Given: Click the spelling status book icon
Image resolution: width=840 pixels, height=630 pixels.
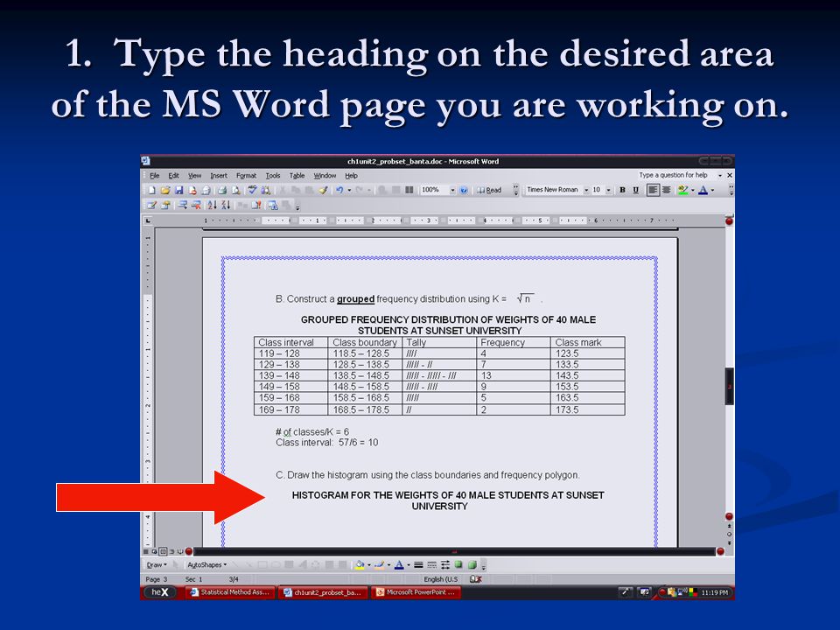Looking at the screenshot, I should pos(475,579).
